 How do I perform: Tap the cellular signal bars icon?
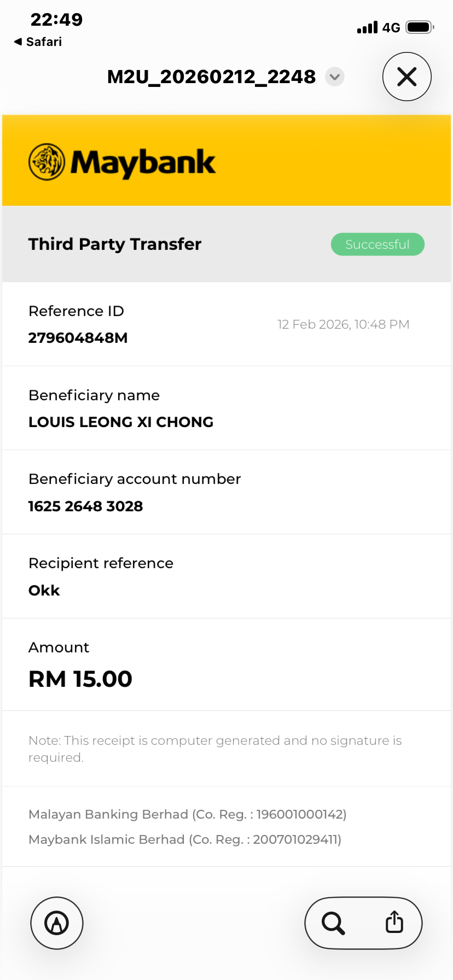pyautogui.click(x=367, y=27)
